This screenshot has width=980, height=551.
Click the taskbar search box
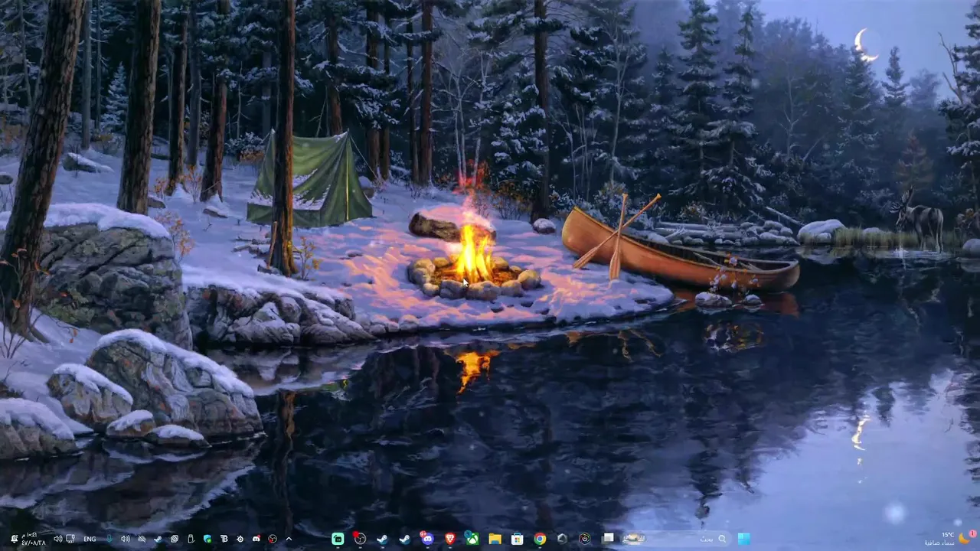click(x=678, y=539)
